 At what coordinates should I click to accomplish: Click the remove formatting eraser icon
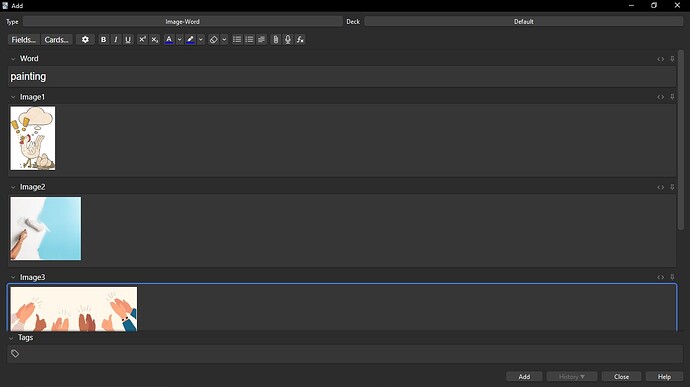[x=213, y=40]
